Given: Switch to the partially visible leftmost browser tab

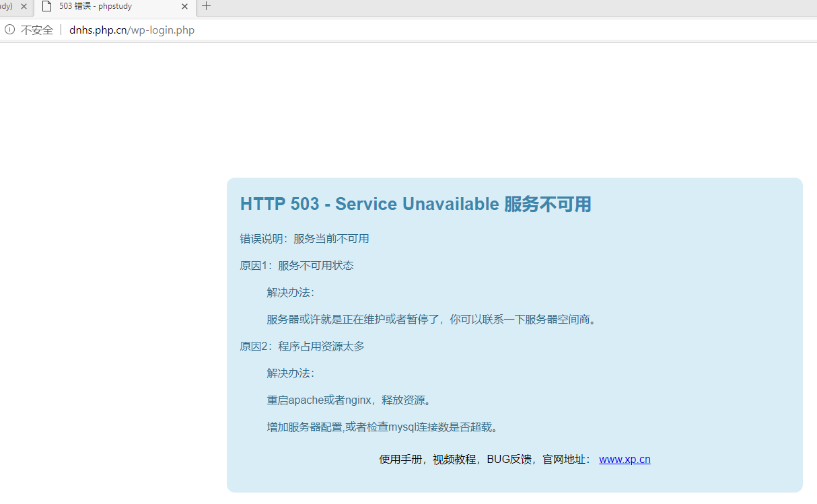Looking at the screenshot, I should (8, 6).
